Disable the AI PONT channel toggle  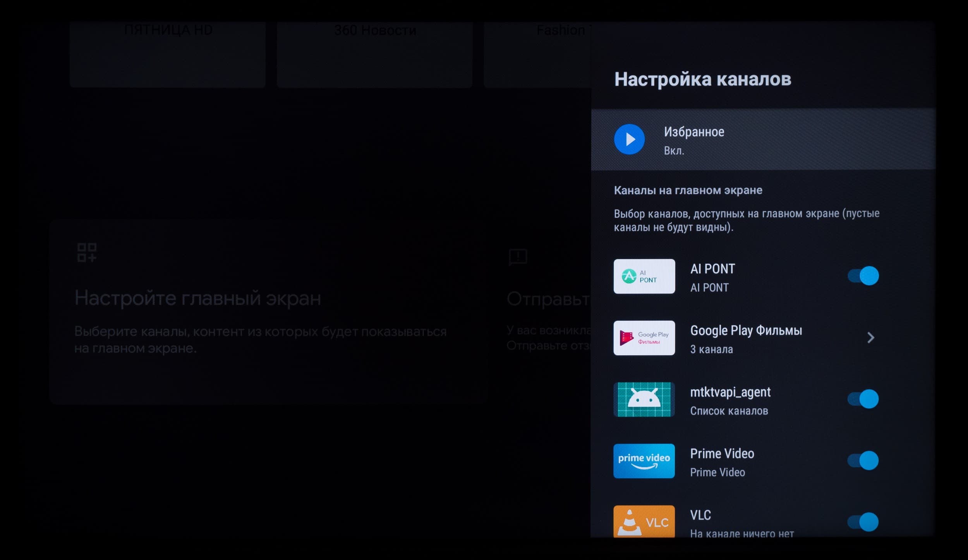click(863, 276)
